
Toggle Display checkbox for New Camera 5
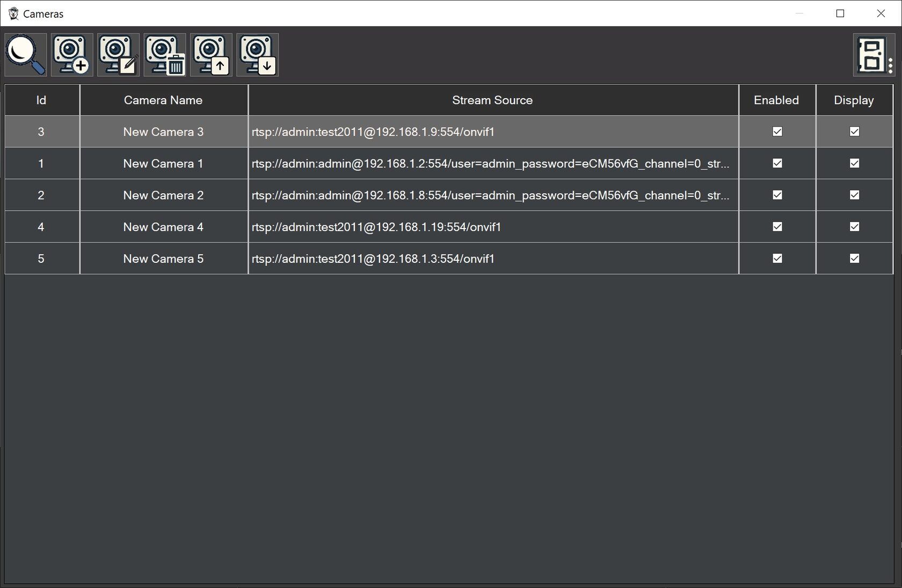pyautogui.click(x=854, y=258)
